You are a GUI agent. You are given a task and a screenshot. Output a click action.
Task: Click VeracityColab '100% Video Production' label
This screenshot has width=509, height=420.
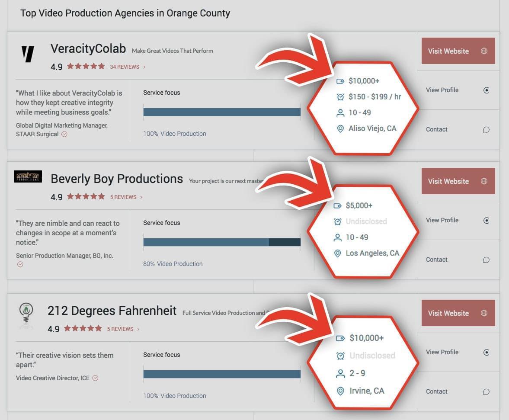[x=175, y=134]
